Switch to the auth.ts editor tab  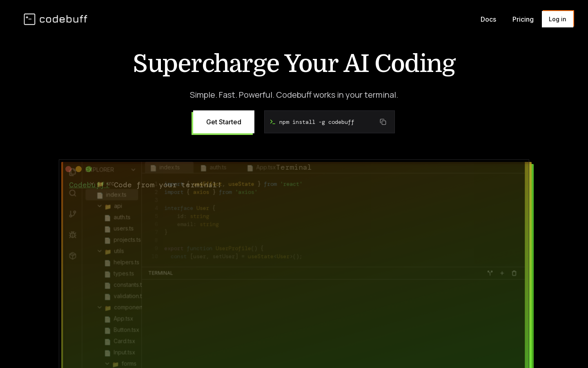tap(214, 168)
